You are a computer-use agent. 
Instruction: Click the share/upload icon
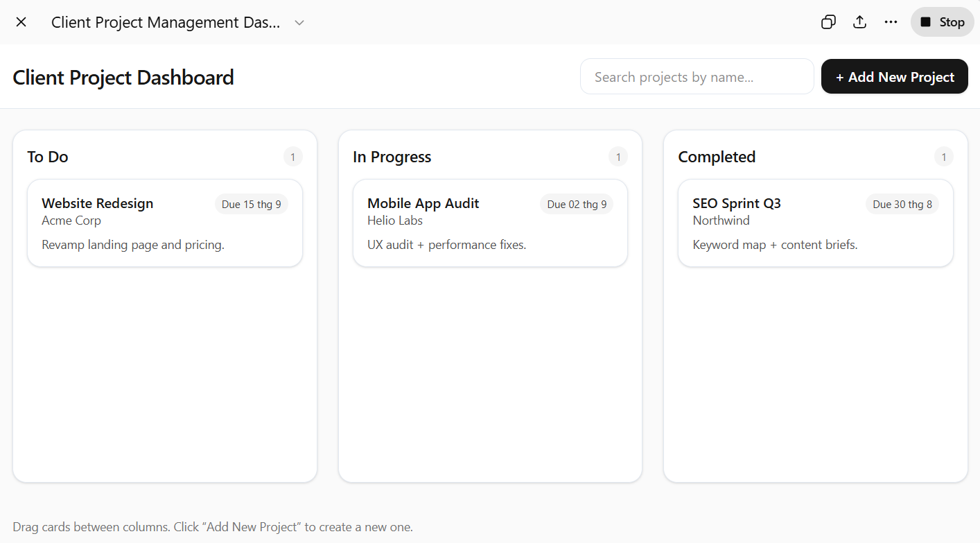click(859, 22)
